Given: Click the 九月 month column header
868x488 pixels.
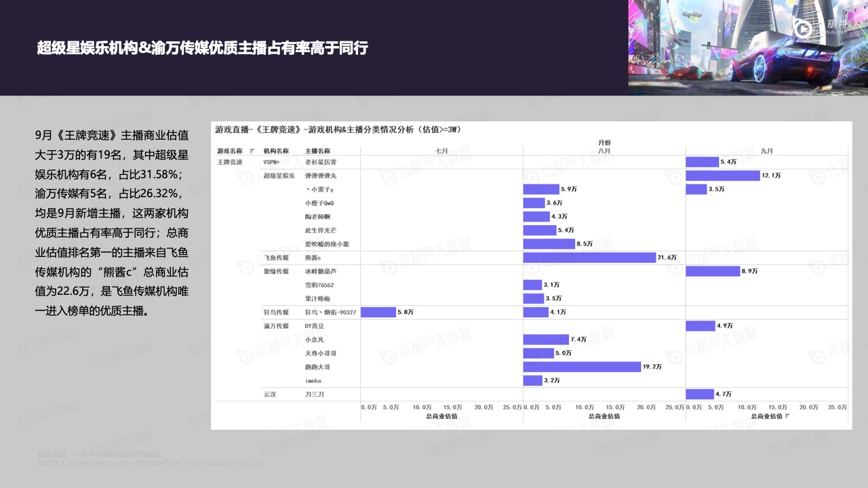Looking at the screenshot, I should (766, 150).
